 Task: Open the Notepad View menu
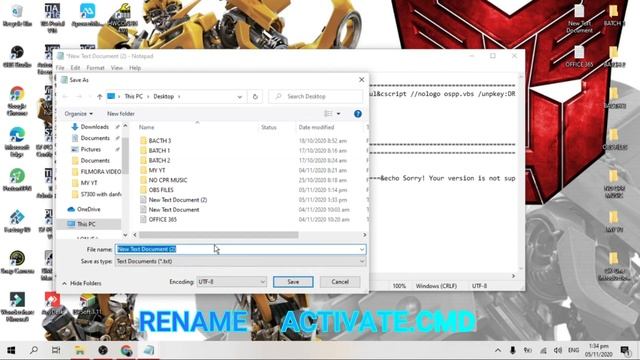(117, 68)
